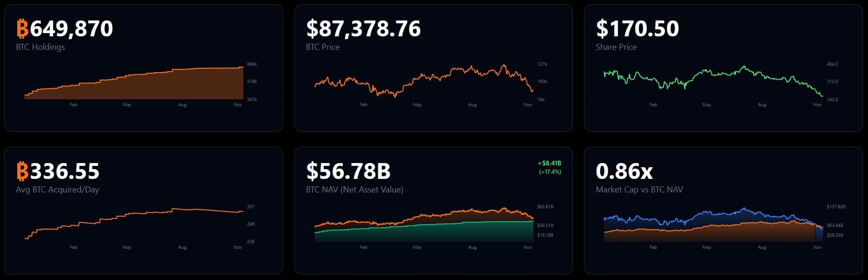Viewport: 868px width, 280px height.
Task: Click the "Avg BTC Acquired/Day" caption
Action: pyautogui.click(x=57, y=190)
